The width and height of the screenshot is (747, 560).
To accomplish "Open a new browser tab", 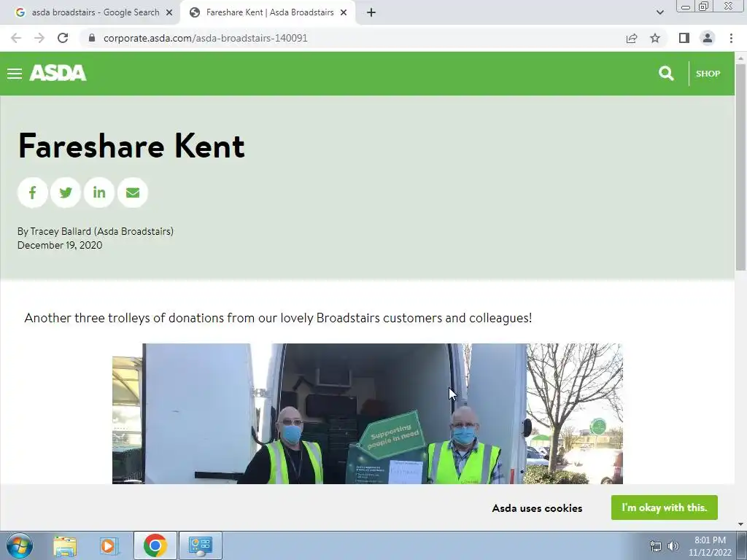I will point(371,13).
